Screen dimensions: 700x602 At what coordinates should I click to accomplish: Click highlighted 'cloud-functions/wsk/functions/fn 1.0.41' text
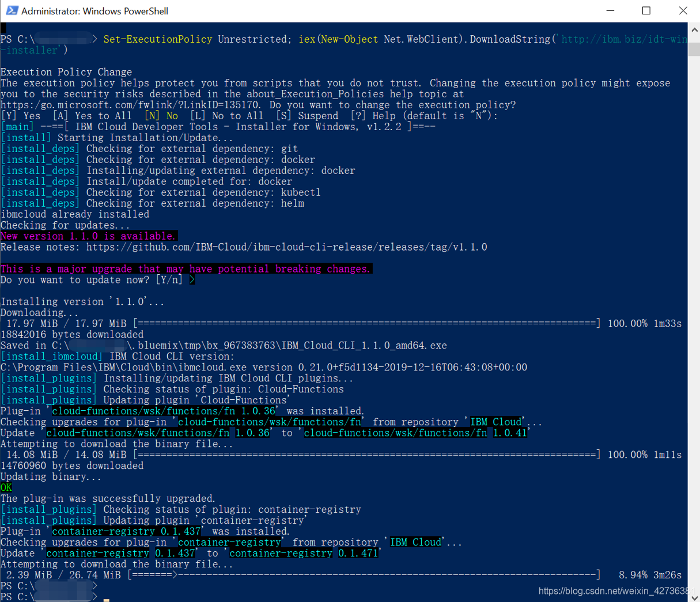point(415,433)
